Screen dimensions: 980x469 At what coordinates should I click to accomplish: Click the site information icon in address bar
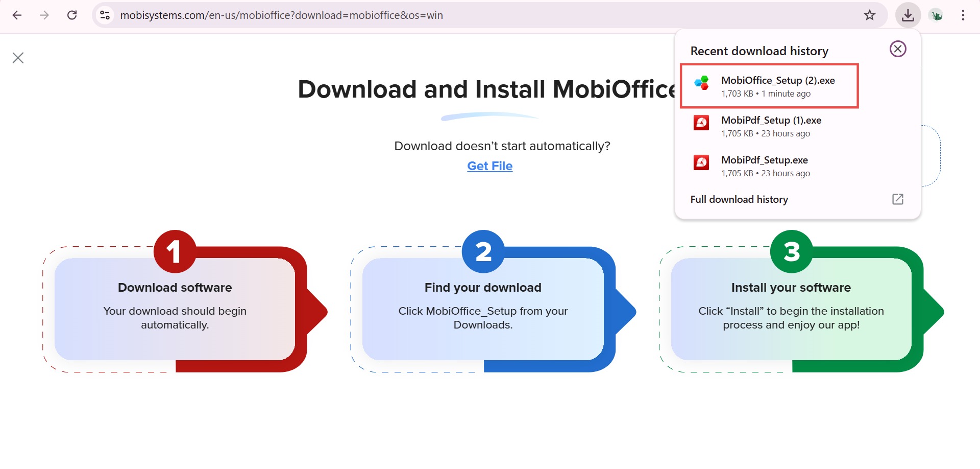[105, 15]
